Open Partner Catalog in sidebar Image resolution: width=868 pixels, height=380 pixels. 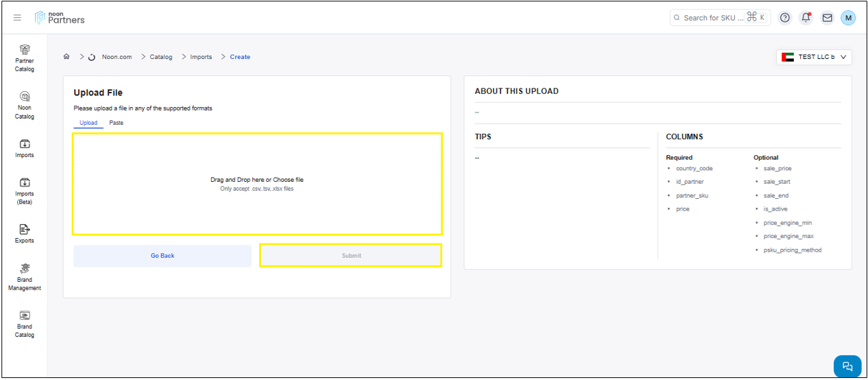25,58
